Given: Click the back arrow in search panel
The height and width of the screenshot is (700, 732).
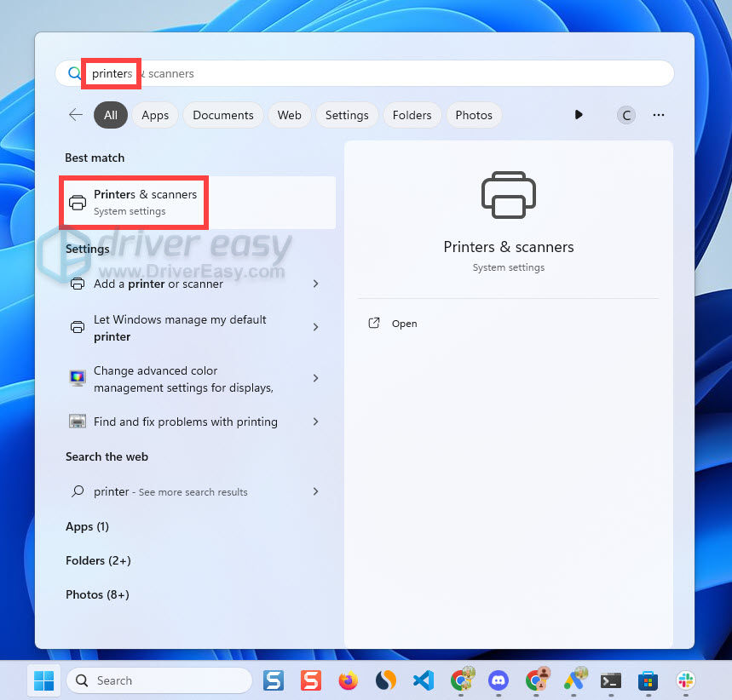Looking at the screenshot, I should click(76, 115).
